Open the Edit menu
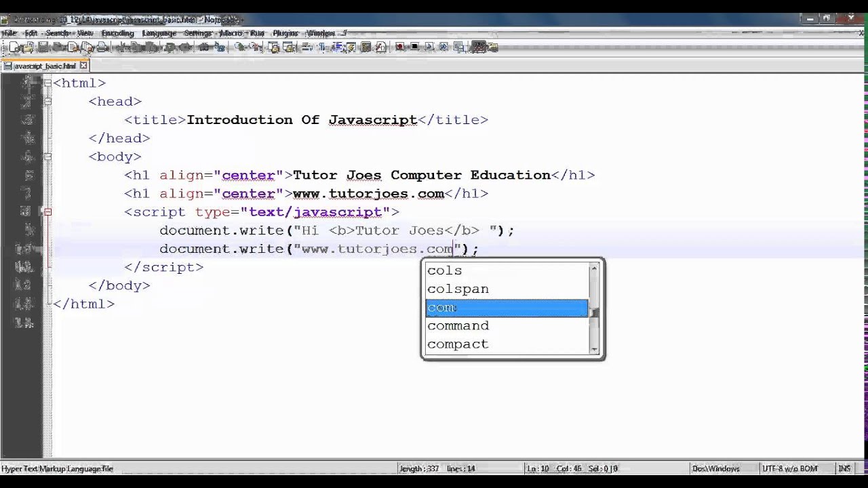This screenshot has height=488, width=868. tap(31, 33)
